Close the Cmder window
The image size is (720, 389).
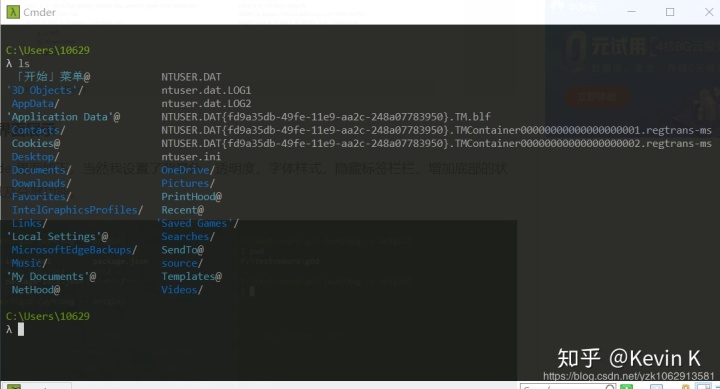(709, 12)
